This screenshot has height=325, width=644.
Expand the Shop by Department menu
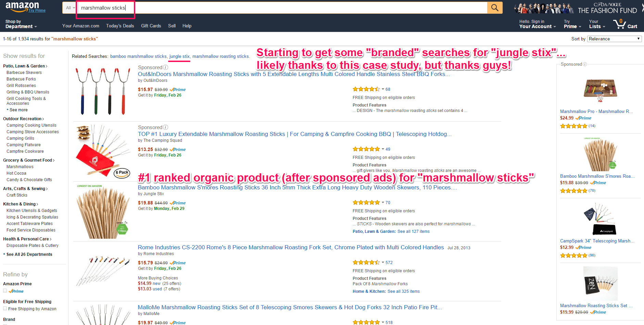[21, 24]
